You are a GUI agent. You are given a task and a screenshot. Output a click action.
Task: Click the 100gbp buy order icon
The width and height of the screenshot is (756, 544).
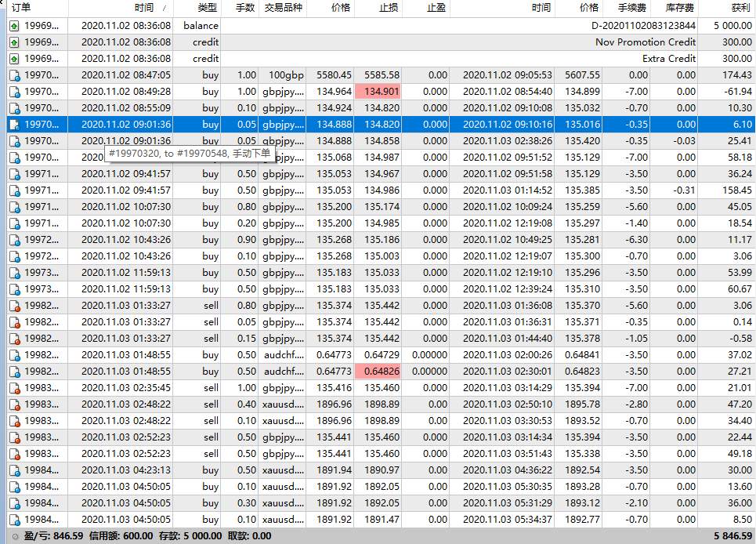14,75
